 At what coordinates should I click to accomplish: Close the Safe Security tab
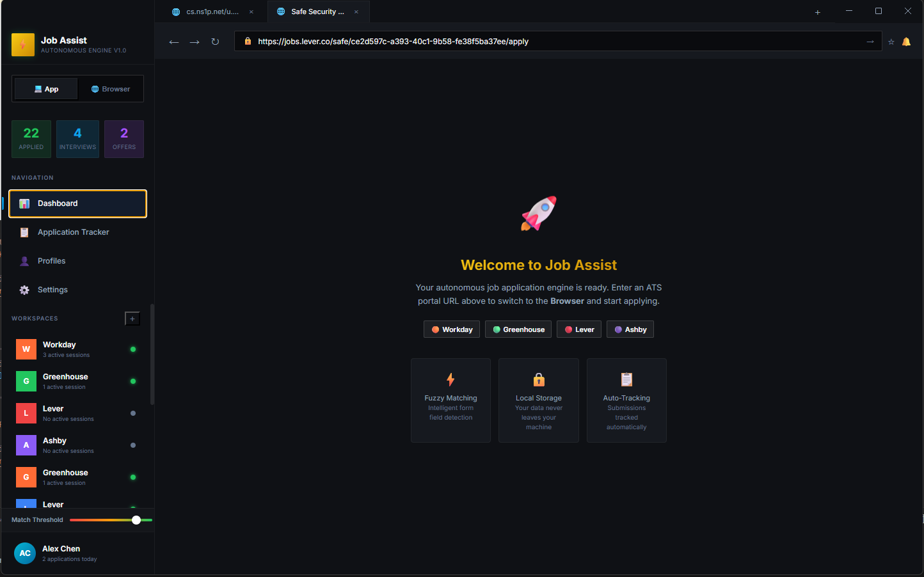(356, 12)
